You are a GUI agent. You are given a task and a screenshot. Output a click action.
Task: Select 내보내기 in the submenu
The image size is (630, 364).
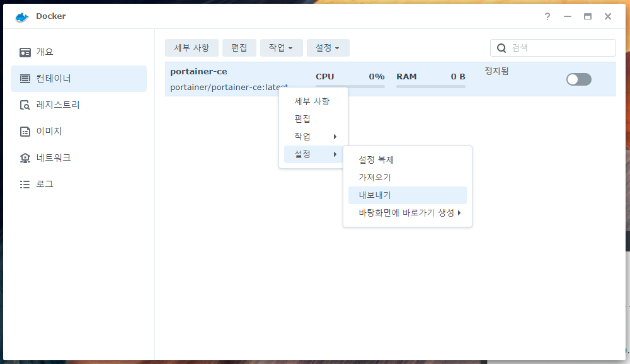(408, 195)
